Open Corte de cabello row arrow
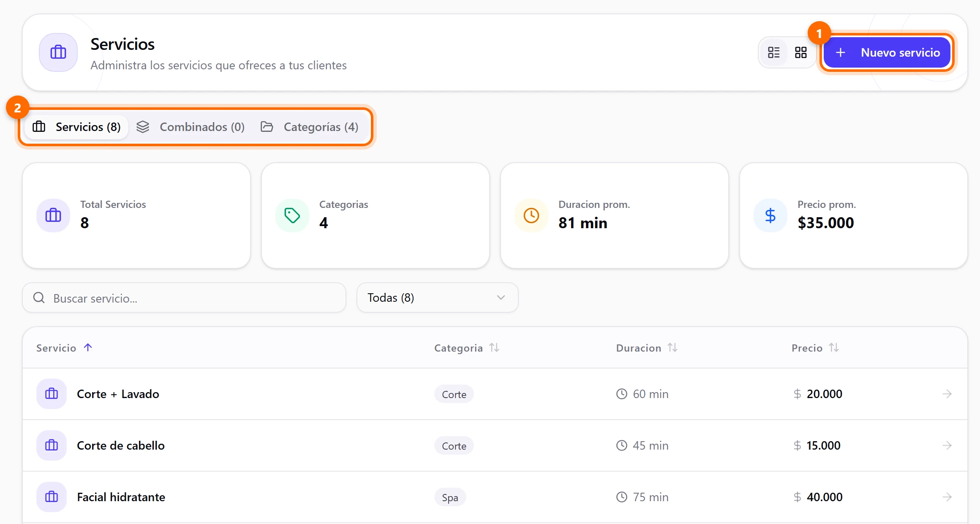This screenshot has width=980, height=524. click(x=947, y=445)
